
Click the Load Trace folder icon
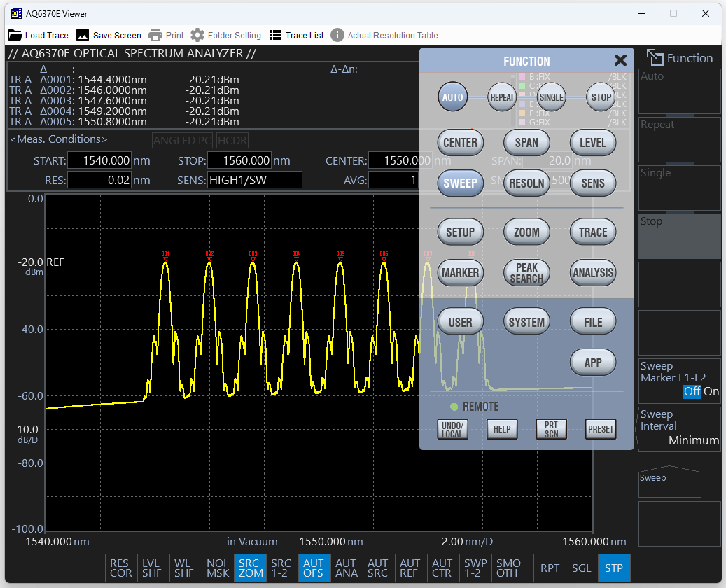tap(15, 35)
